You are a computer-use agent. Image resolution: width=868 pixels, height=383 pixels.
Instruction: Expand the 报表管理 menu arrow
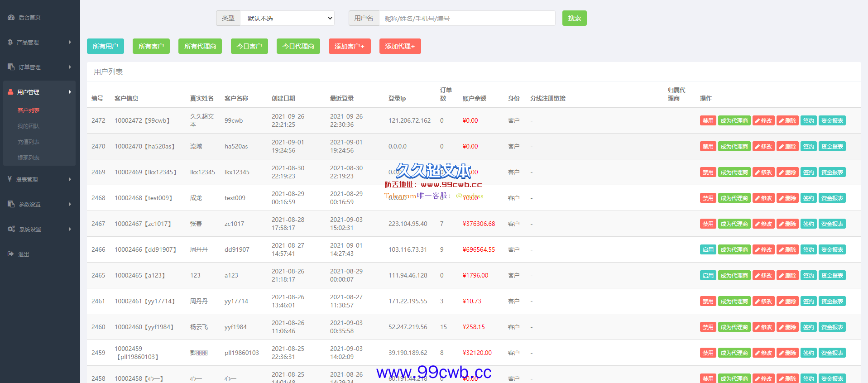[70, 179]
